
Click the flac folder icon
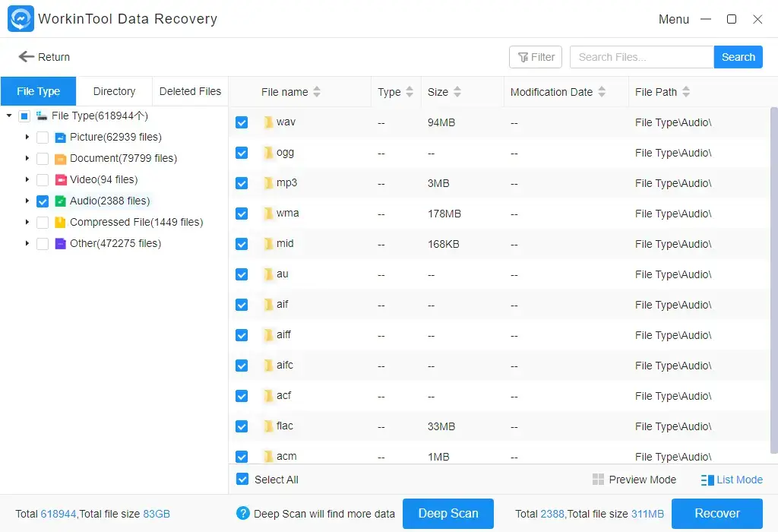click(268, 426)
